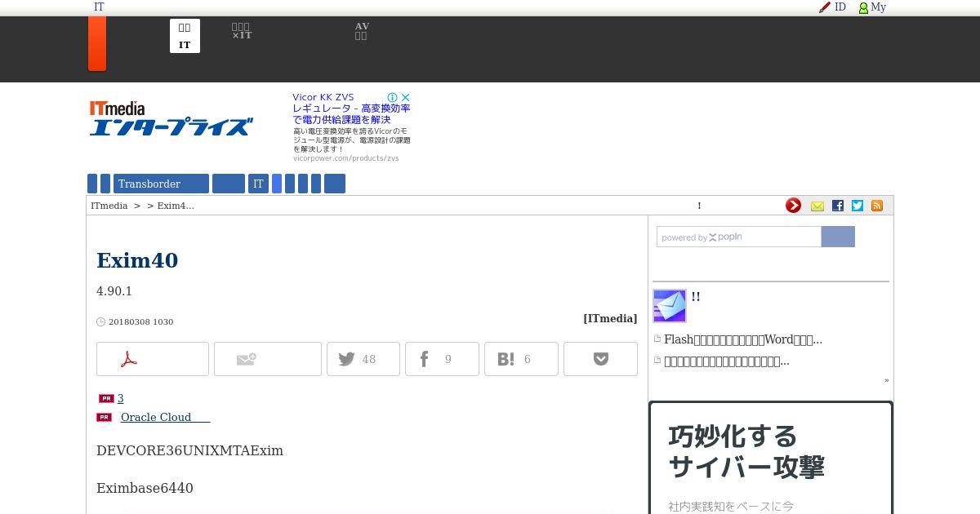Click the ITmedia breadcrumb link
Viewport: 980px width, 514px height.
[x=109, y=206]
